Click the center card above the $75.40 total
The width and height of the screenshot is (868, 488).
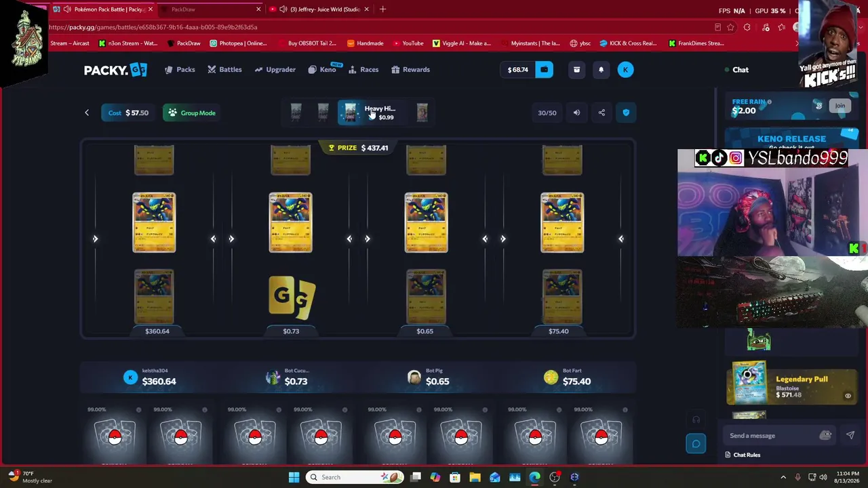click(562, 223)
